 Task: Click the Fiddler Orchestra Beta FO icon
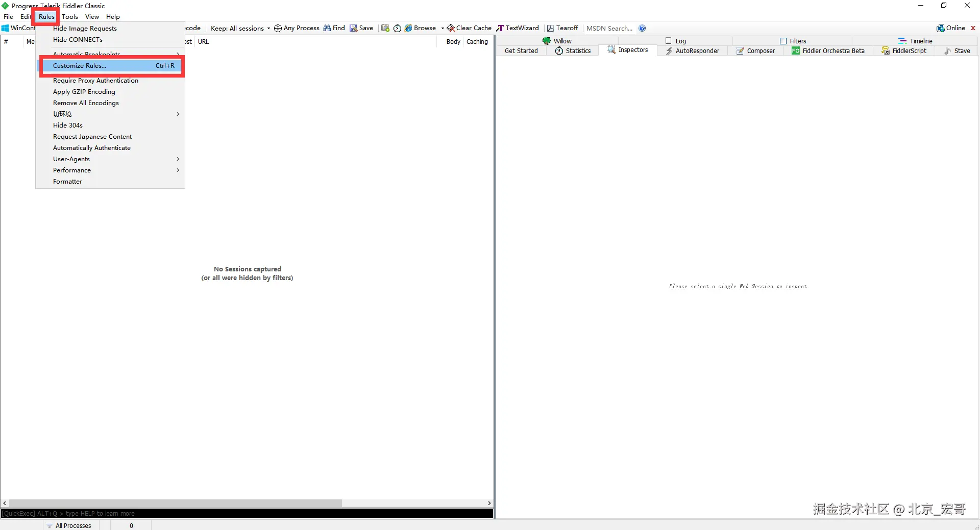tap(796, 51)
